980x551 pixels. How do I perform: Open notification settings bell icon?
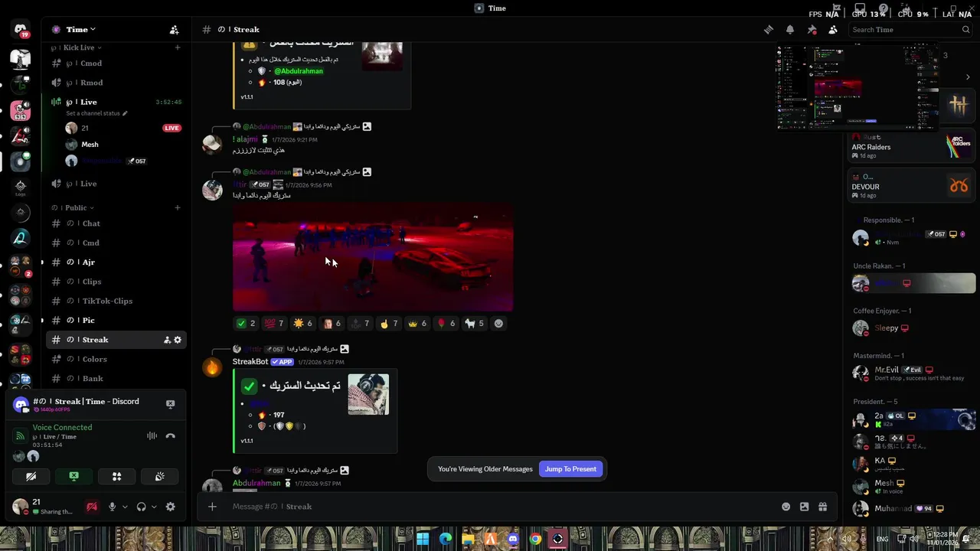[790, 30]
